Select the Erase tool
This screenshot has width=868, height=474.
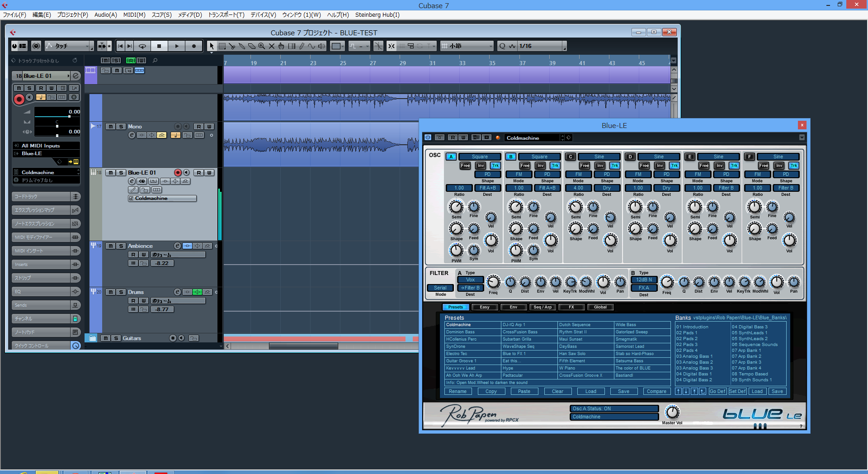pos(252,46)
